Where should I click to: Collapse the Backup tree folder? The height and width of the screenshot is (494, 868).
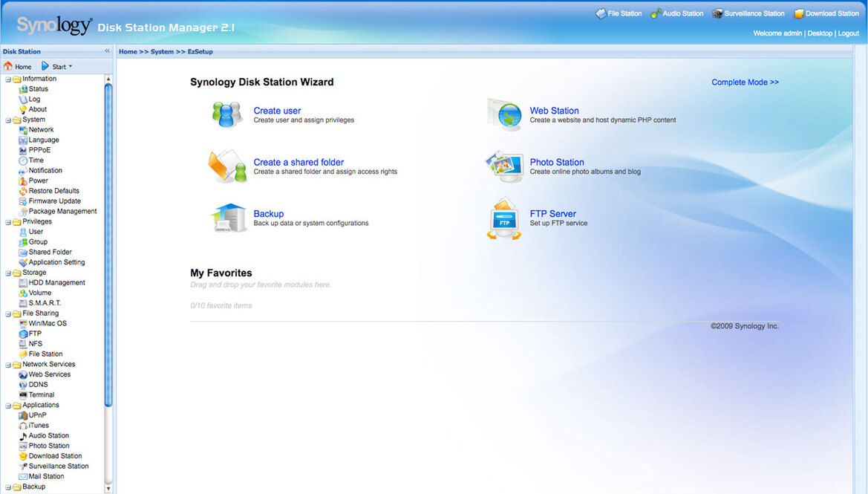point(8,487)
